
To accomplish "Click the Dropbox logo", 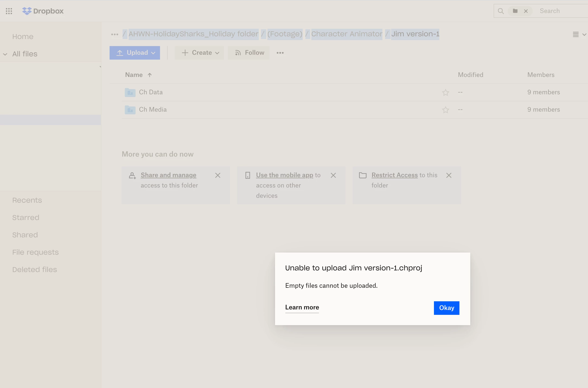I will click(x=43, y=11).
